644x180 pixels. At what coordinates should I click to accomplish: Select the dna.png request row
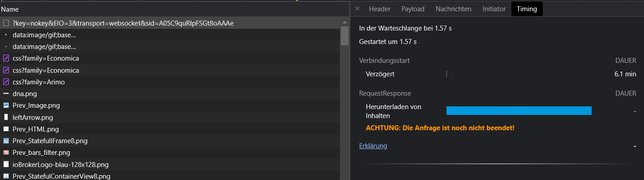click(170, 94)
